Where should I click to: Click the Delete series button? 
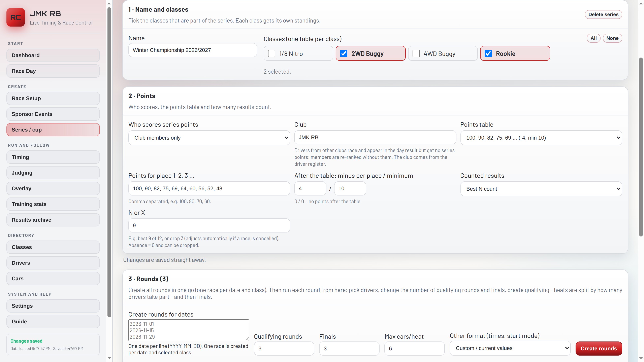point(603,14)
